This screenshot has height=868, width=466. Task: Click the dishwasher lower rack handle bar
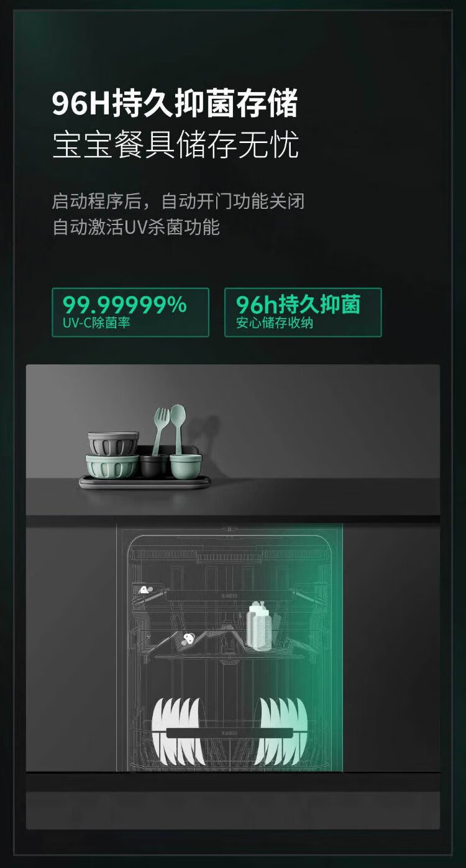229,733
